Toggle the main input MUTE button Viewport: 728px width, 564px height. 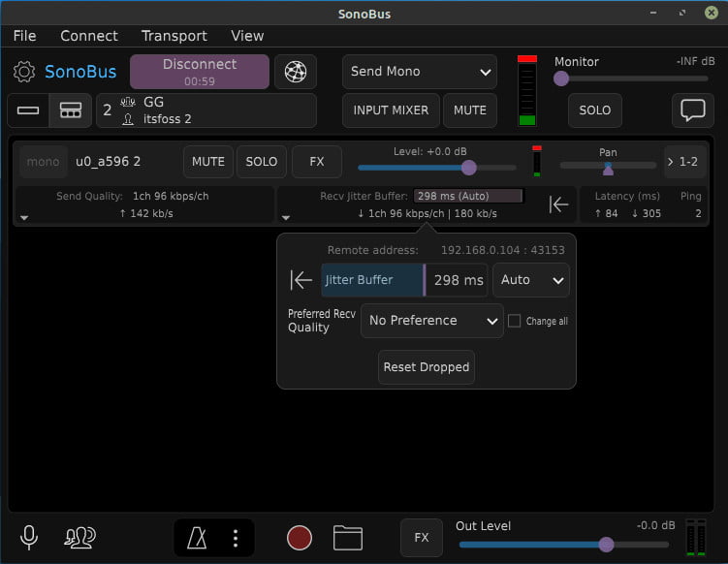(470, 110)
